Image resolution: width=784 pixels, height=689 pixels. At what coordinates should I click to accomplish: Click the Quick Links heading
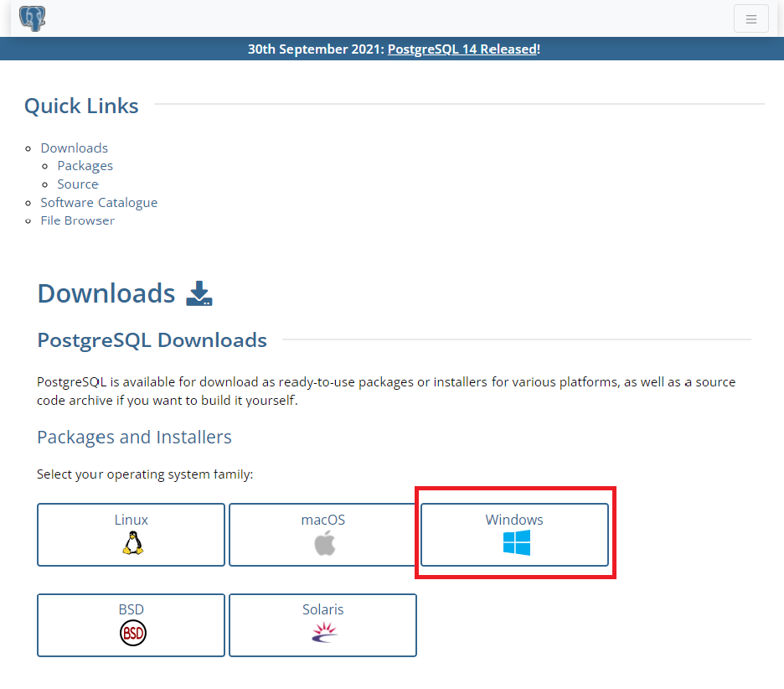pos(81,106)
